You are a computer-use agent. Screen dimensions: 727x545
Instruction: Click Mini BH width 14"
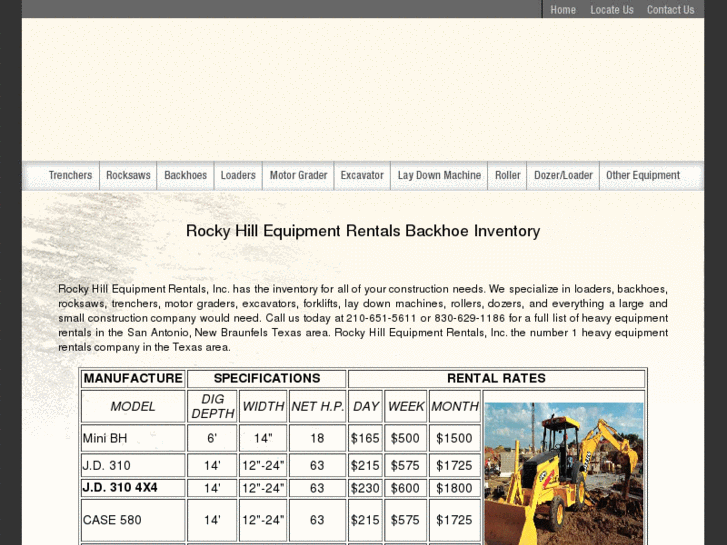click(x=263, y=438)
